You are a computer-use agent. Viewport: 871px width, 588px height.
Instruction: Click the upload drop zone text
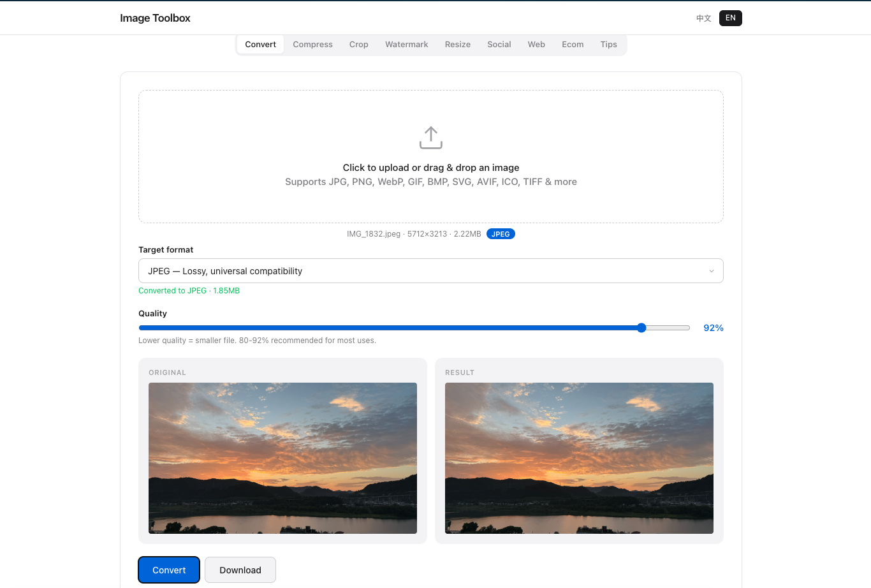(431, 168)
